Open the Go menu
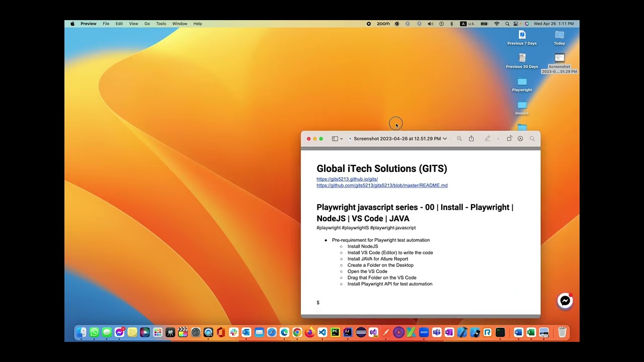This screenshot has height=362, width=644. pyautogui.click(x=147, y=24)
